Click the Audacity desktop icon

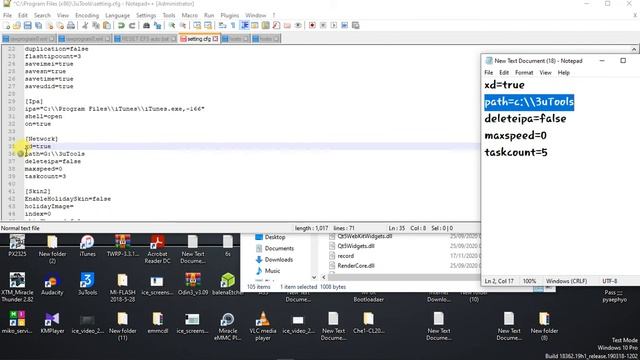point(52,284)
